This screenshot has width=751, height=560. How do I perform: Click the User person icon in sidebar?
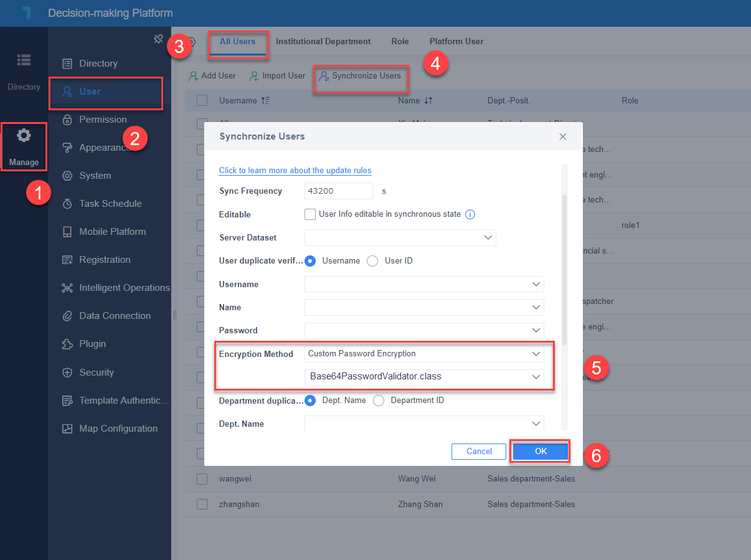coord(67,92)
